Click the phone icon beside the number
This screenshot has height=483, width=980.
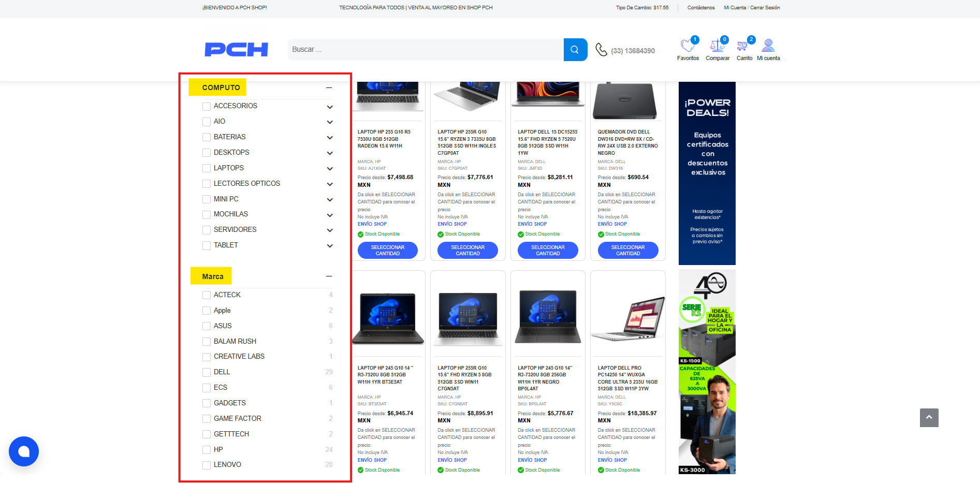pos(601,50)
